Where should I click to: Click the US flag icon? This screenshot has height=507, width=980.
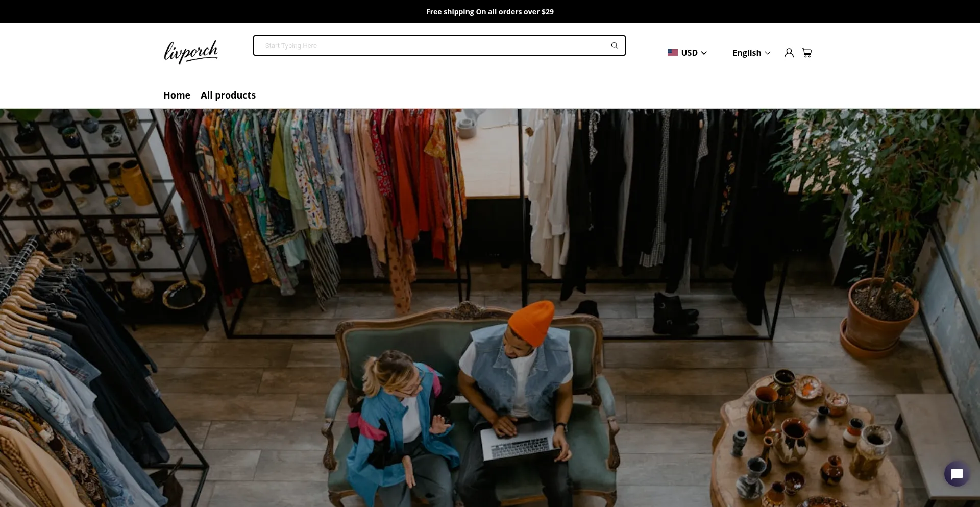coord(672,53)
